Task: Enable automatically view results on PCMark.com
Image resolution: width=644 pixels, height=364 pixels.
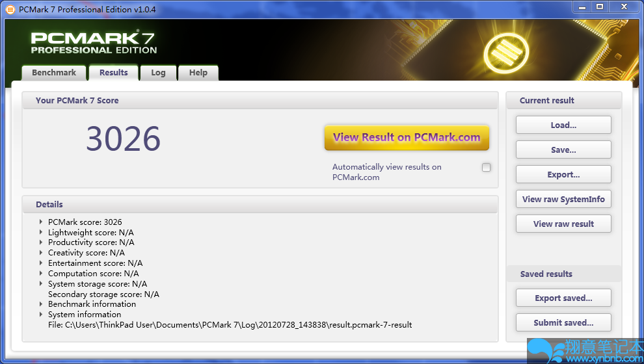Action: [x=487, y=168]
